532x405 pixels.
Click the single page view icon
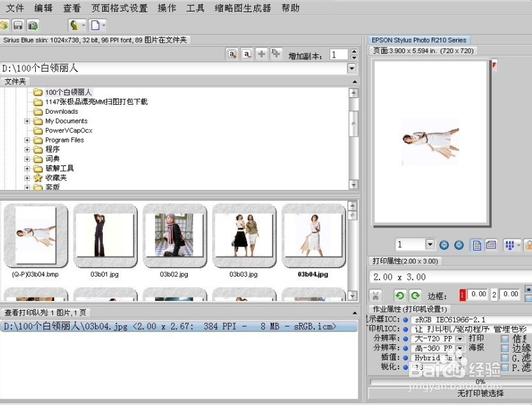476,244
